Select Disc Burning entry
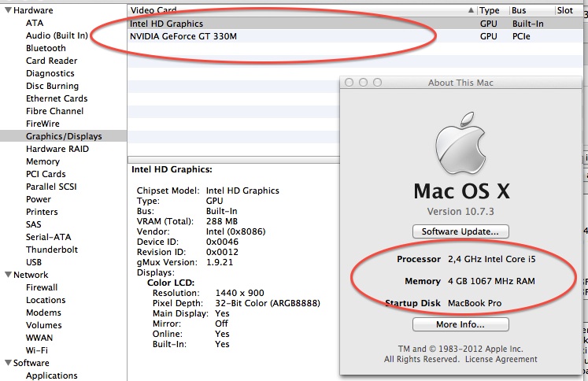Screen dimensions: 588x381 52,86
